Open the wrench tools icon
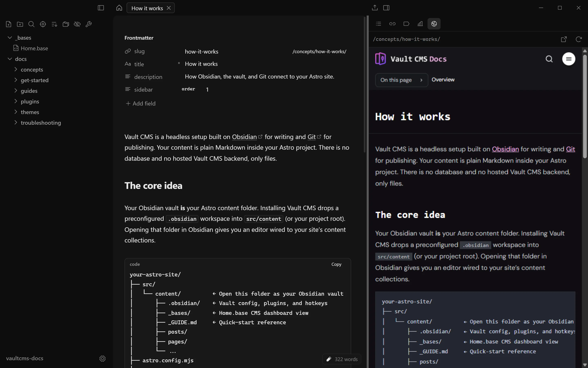Viewport: 588px width, 368px height. tap(89, 24)
